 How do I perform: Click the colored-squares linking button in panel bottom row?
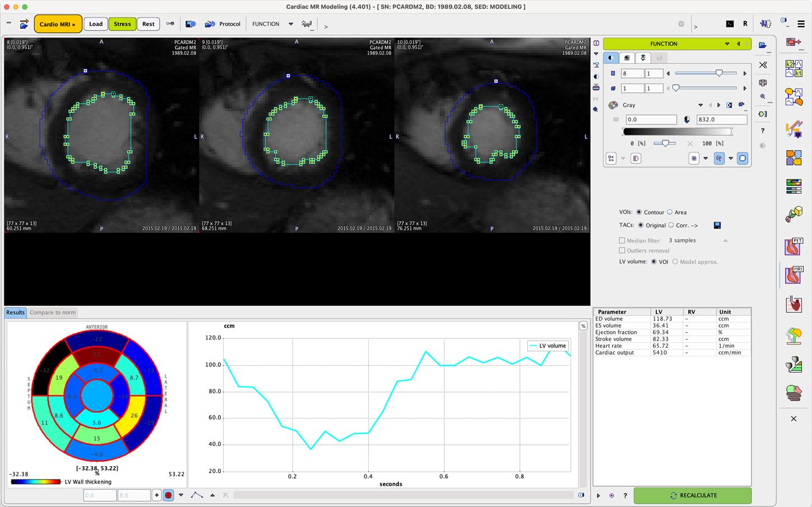point(611,159)
